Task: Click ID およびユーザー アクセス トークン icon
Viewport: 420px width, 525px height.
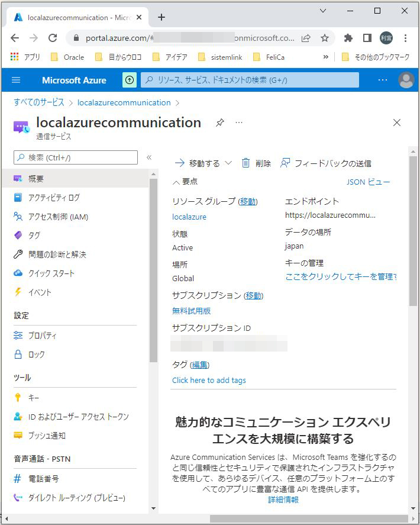Action: pos(18,417)
